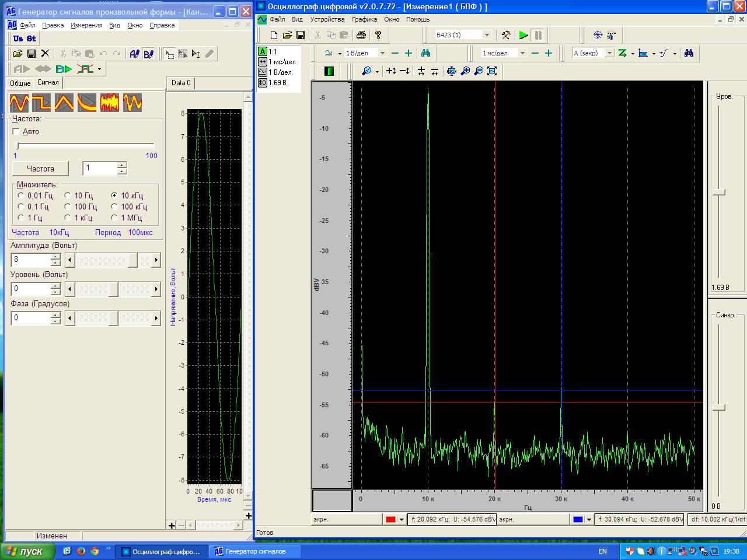Select the 10 кГц multiplier radio button
The width and height of the screenshot is (747, 560).
114,195
